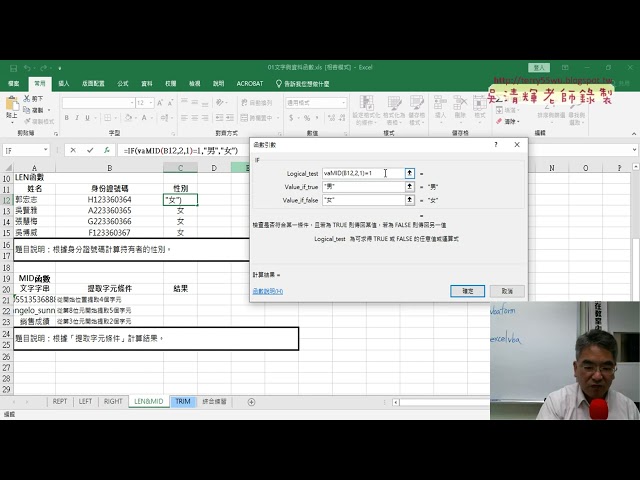Collapse dialog via Logical_test range button

click(409, 173)
